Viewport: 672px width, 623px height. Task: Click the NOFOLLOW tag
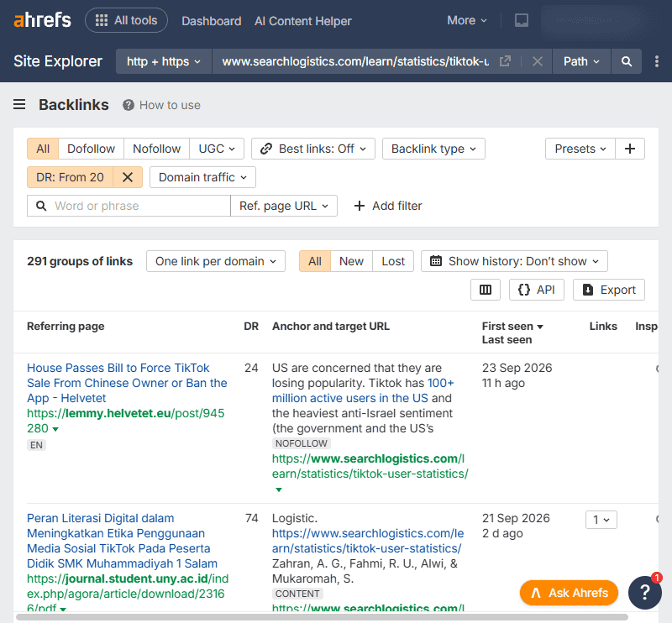pyautogui.click(x=302, y=443)
